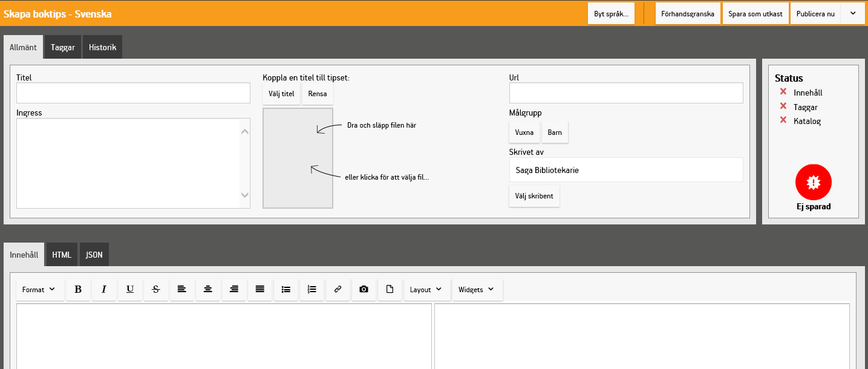Click into the left content editor pane
The width and height of the screenshot is (868, 369).
tap(224, 336)
